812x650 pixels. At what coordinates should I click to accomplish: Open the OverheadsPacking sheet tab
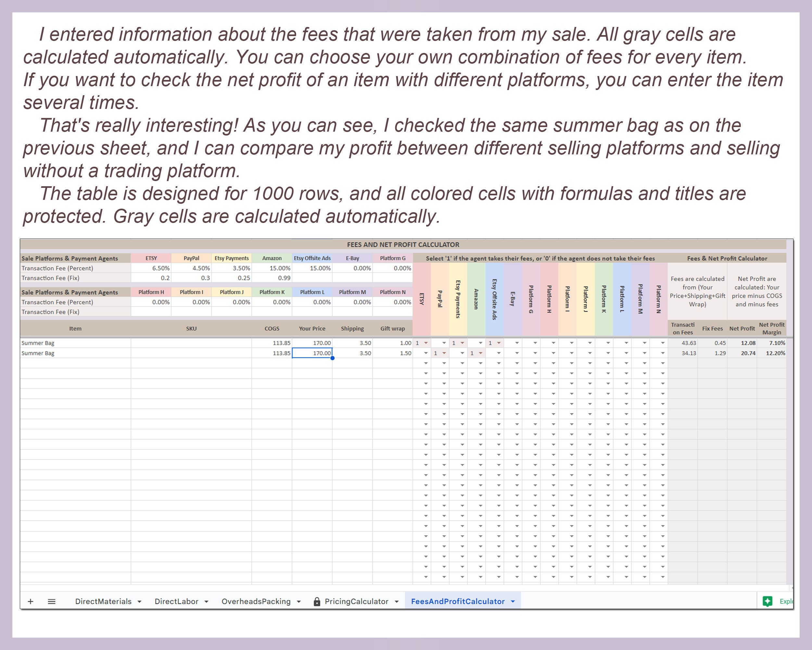click(256, 601)
